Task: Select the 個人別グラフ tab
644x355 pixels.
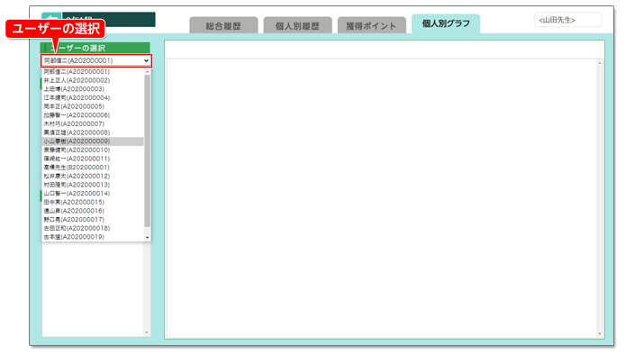Action: (446, 23)
